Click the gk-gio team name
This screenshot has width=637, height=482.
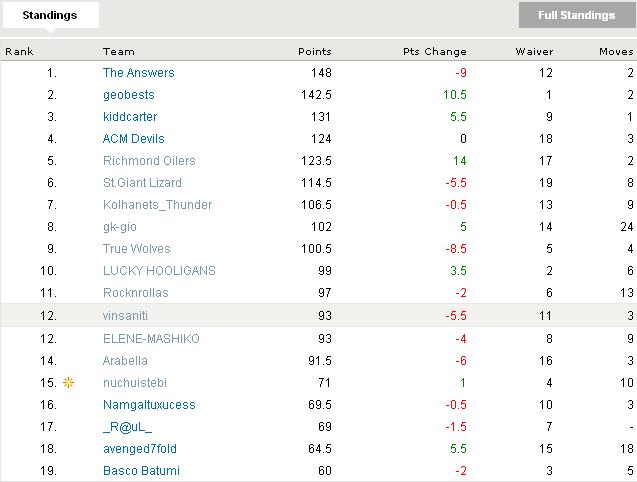point(119,227)
